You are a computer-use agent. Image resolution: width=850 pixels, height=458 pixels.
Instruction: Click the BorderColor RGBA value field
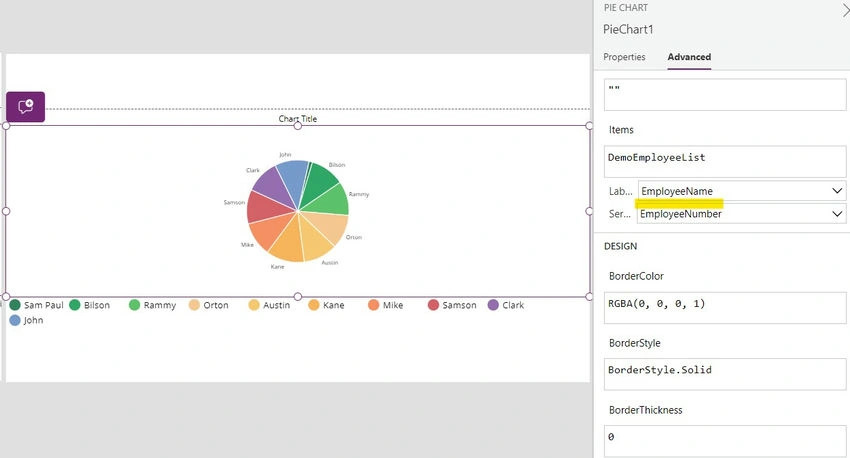tap(725, 308)
